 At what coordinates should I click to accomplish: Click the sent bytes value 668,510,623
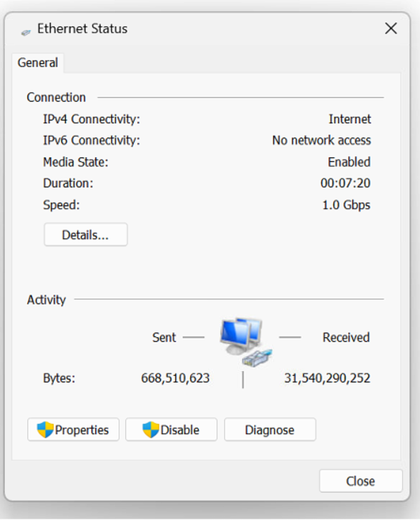(x=175, y=378)
